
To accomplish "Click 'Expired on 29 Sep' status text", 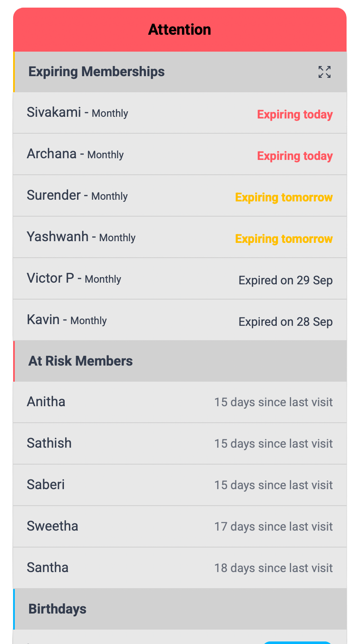I will pos(286,280).
